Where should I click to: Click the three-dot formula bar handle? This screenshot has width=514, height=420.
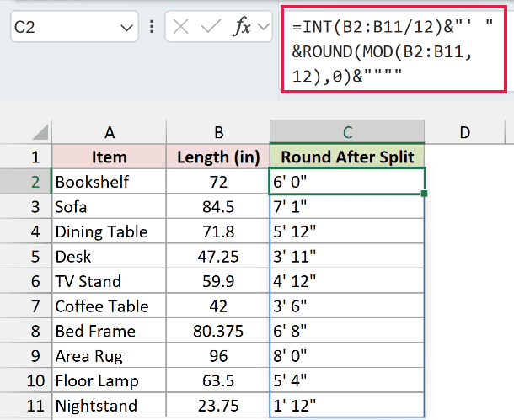152,27
